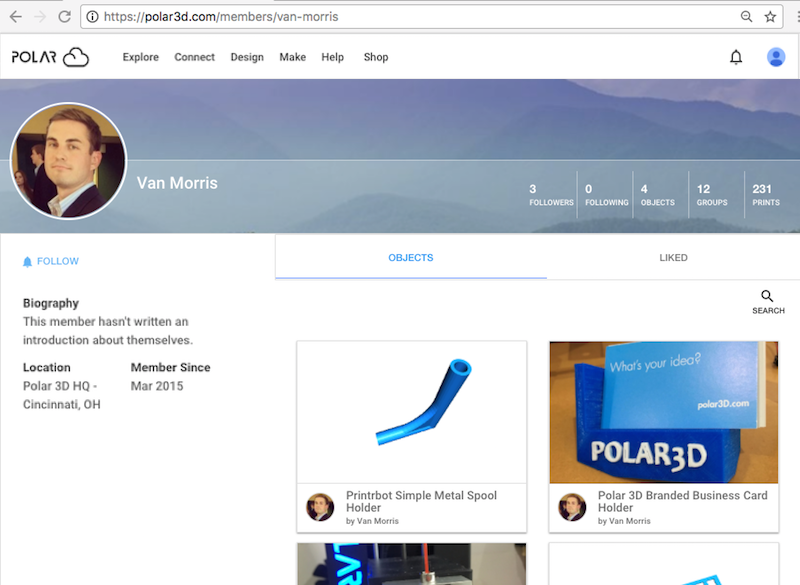Image resolution: width=800 pixels, height=585 pixels.
Task: Click the 'Polar 3D HQ - Cincinnati, OH' location text
Action: point(62,395)
